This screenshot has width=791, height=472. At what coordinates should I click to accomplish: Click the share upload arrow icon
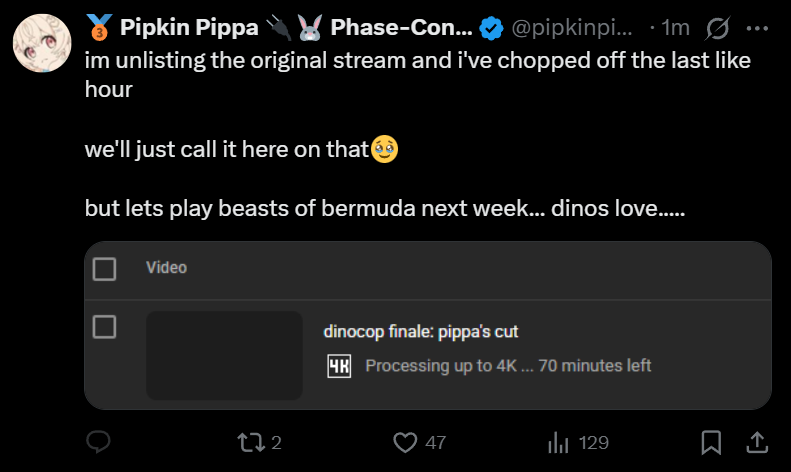758,442
